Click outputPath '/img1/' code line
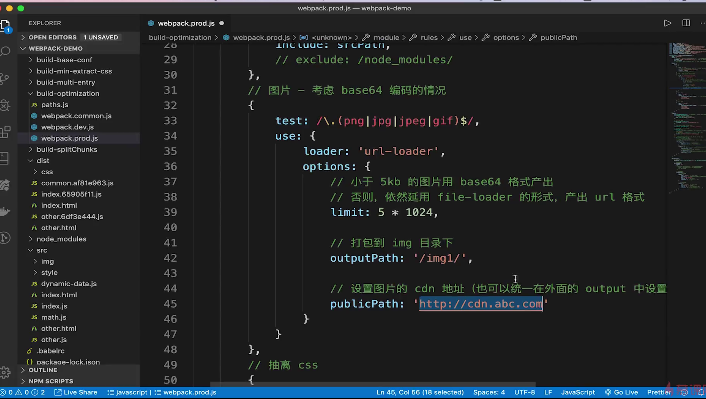The image size is (706, 399). pos(401,258)
